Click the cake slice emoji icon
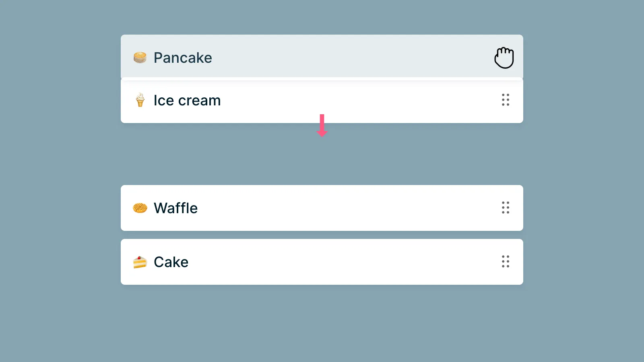The image size is (644, 362). tap(140, 262)
